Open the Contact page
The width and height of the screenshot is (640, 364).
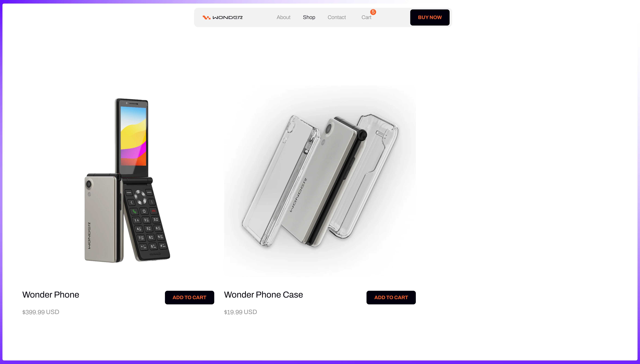(337, 17)
